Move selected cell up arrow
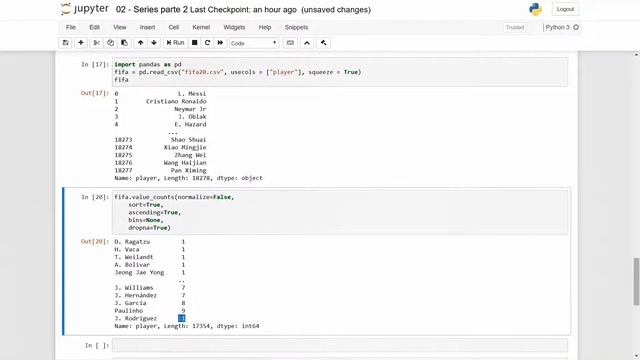The image size is (640, 360). (x=140, y=43)
